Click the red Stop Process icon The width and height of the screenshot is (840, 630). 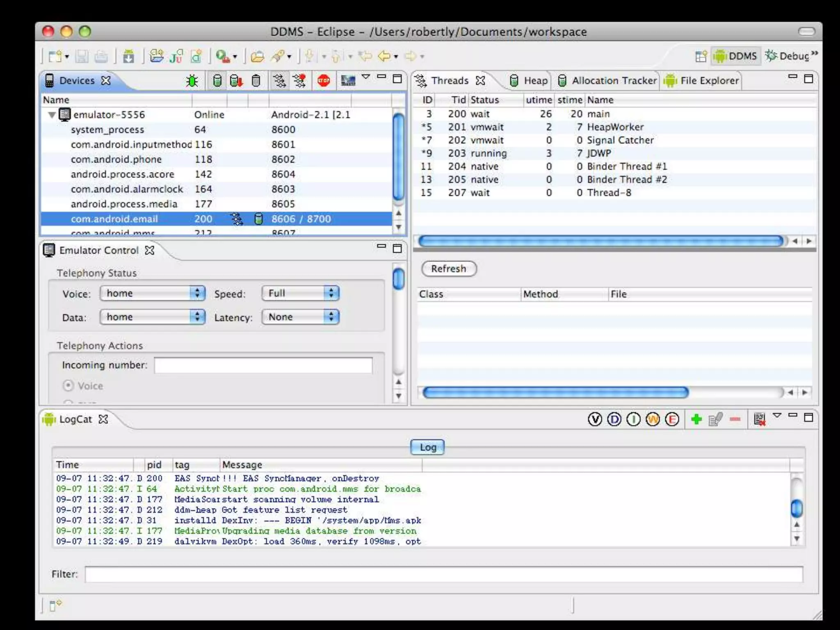(x=324, y=81)
